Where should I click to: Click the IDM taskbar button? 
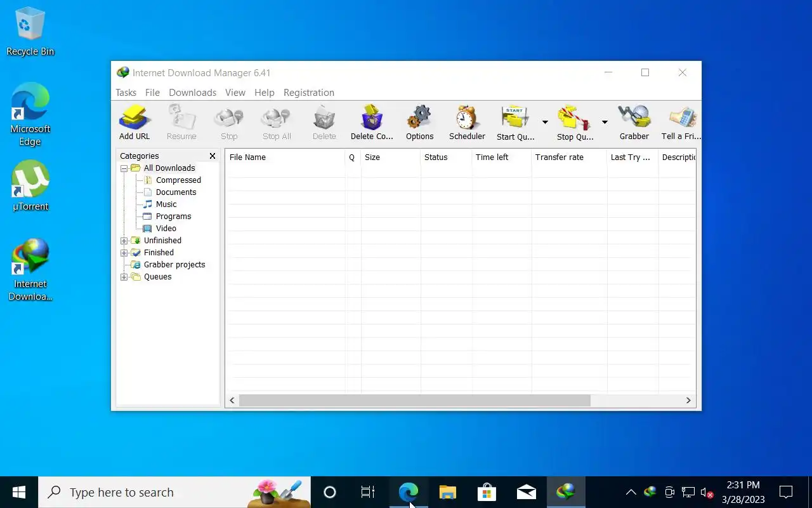[566, 492]
